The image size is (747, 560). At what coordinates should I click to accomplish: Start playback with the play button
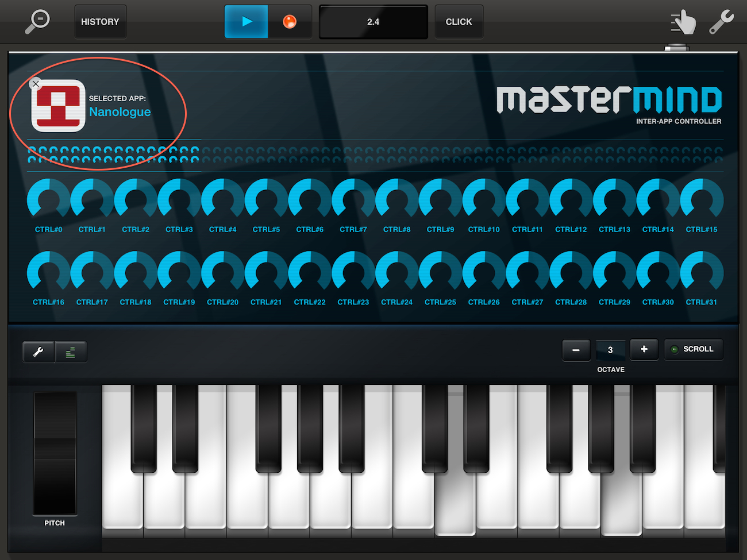[x=247, y=22]
